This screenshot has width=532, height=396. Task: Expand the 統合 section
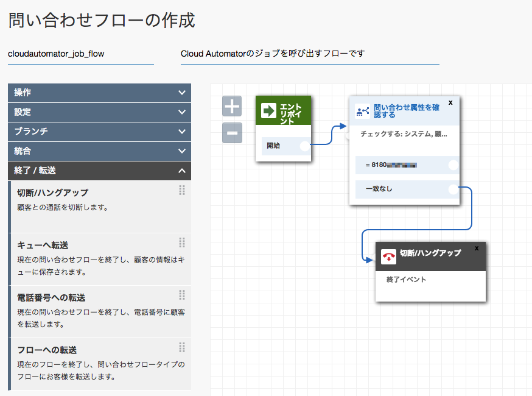pos(97,151)
